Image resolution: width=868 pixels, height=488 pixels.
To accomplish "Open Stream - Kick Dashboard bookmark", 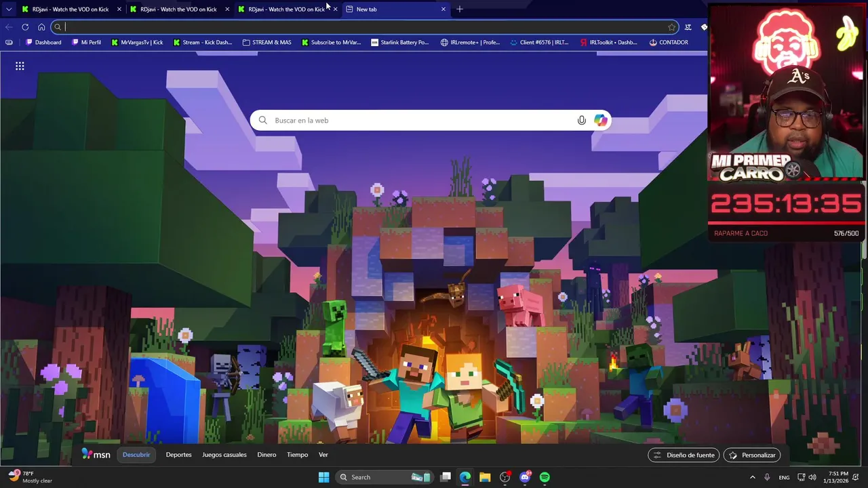I will click(203, 42).
